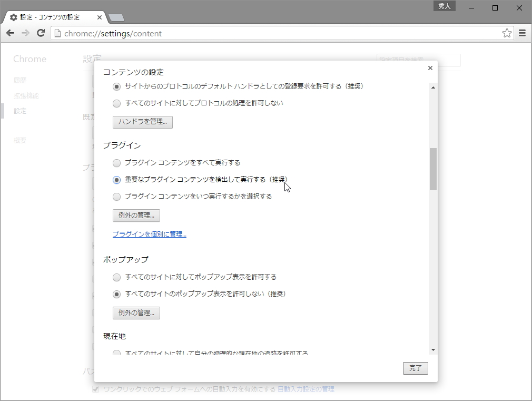This screenshot has width=532, height=401.
Task: Click the gear icon on the settings tab
Action: (13, 16)
